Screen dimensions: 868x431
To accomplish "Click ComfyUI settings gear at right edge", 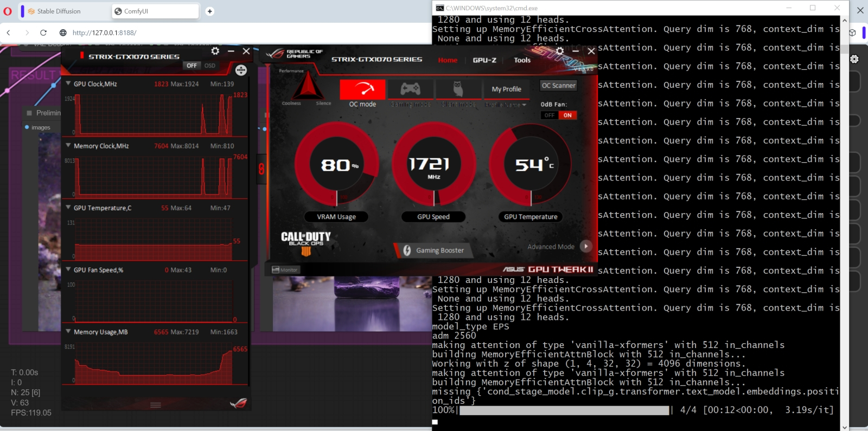I will (x=854, y=59).
